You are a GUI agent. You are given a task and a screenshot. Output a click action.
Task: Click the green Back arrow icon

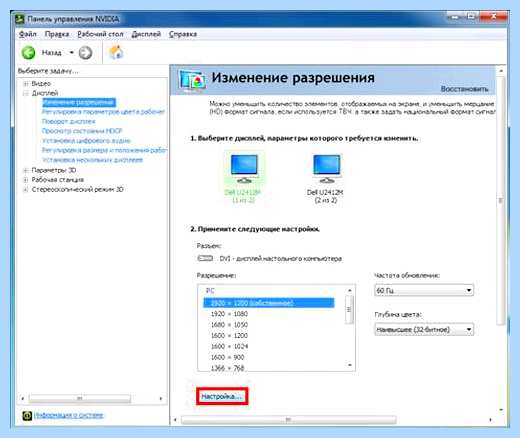[28, 53]
